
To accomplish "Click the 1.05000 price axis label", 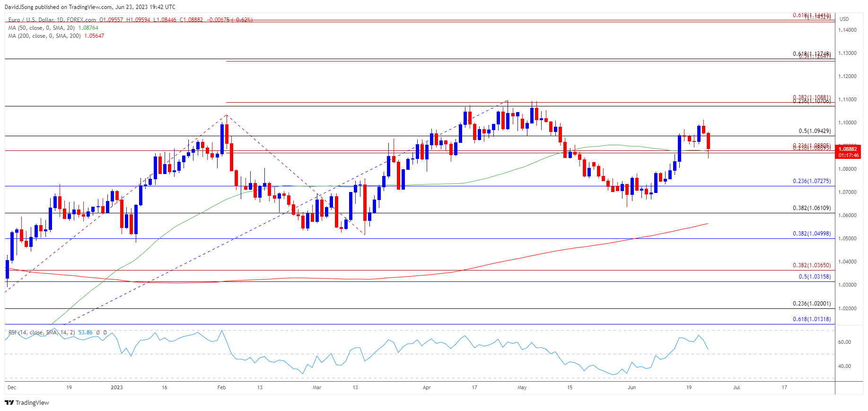I will click(x=847, y=238).
